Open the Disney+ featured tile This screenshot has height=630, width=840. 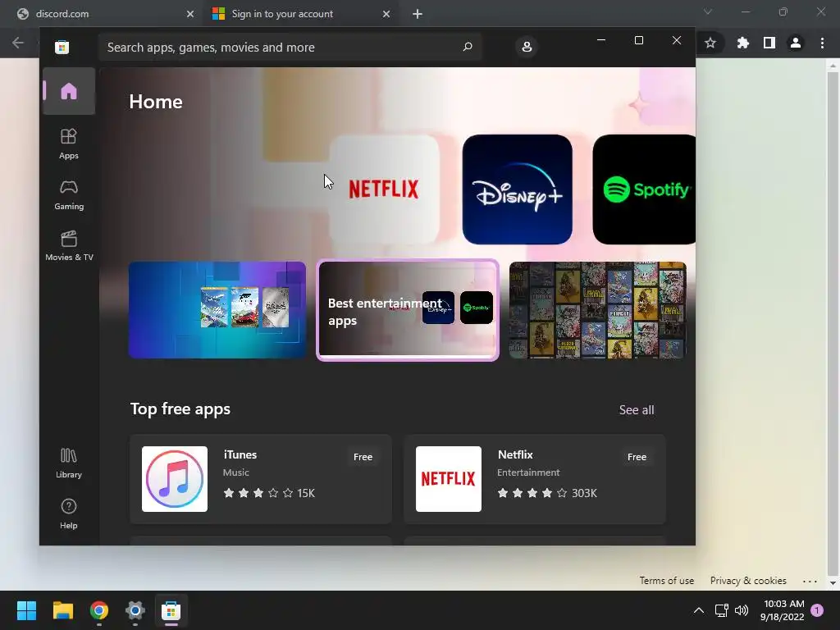pyautogui.click(x=517, y=189)
